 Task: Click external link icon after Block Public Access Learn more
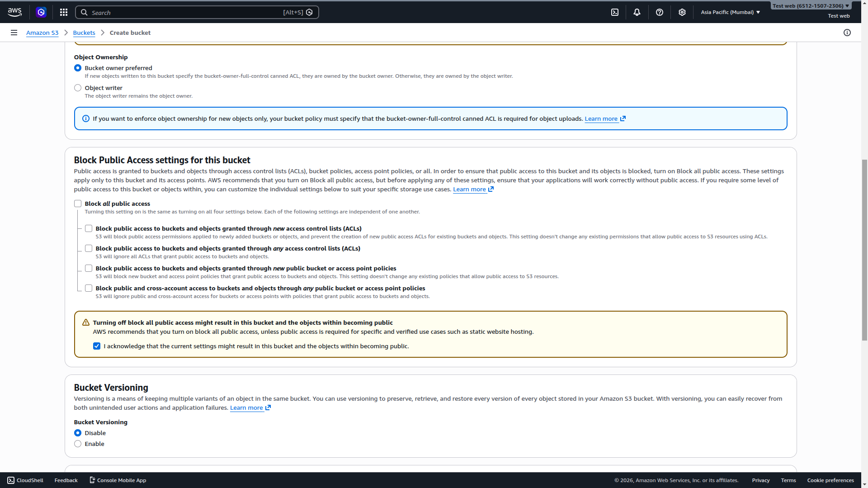(x=491, y=189)
